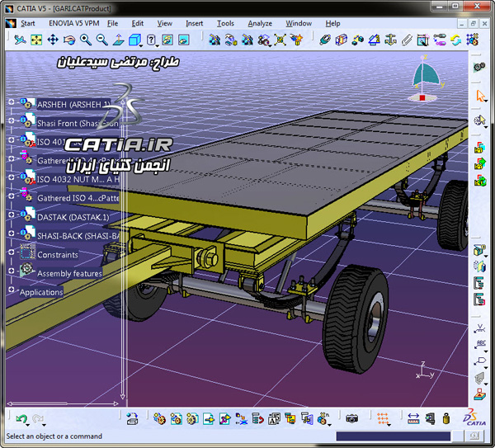Open the Isometric View cube dropdown arrow
Screen dimensions: 495x448
point(141,46)
